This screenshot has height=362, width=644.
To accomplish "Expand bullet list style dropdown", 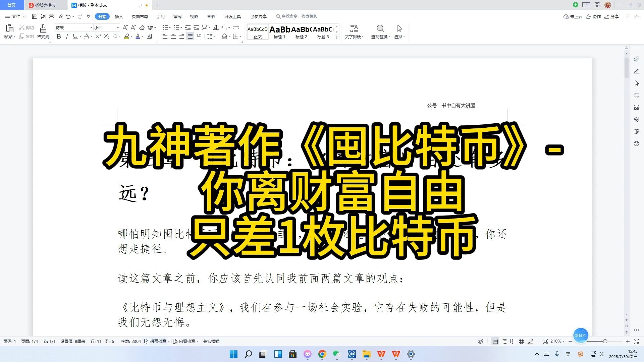I will pyautogui.click(x=170, y=28).
